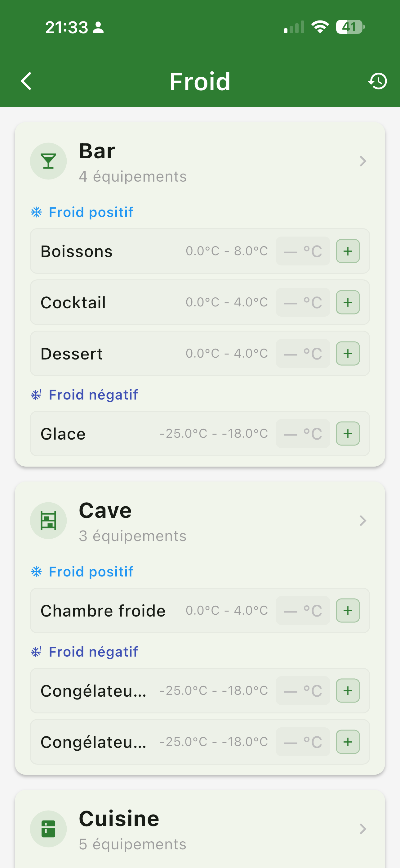Expand the Bar section chevron
The height and width of the screenshot is (868, 400).
click(x=362, y=161)
